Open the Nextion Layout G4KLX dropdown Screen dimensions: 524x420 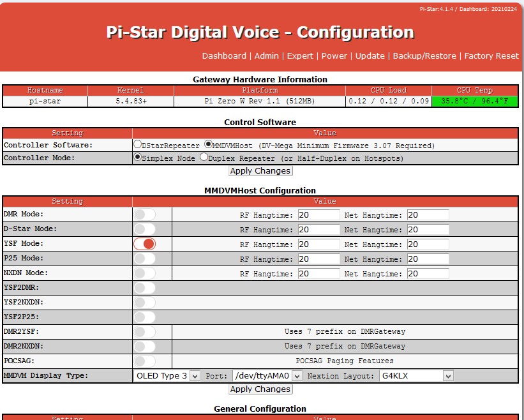[416, 376]
